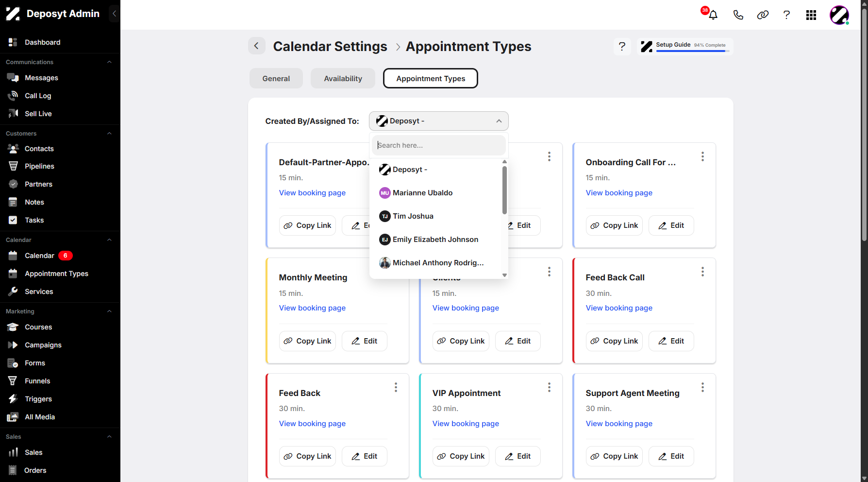Viewport: 868px width, 482px height.
Task: Open View booking page for VIP Appointment
Action: tap(466, 424)
